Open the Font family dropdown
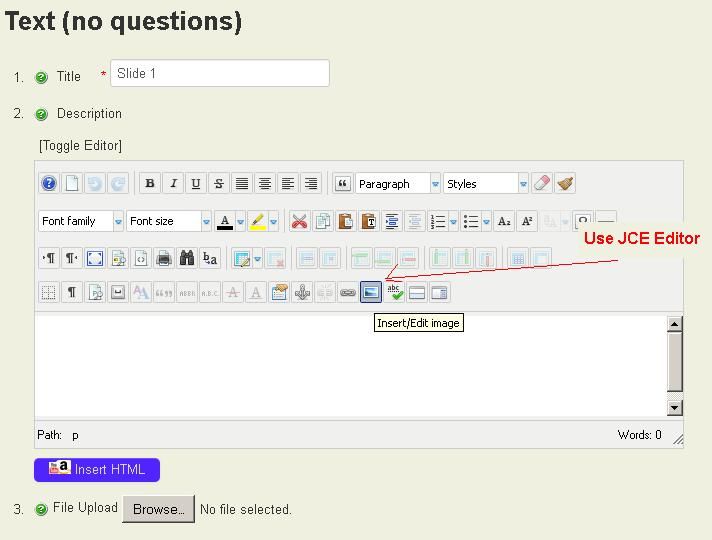Screen dimensions: 712x540 click(x=81, y=221)
